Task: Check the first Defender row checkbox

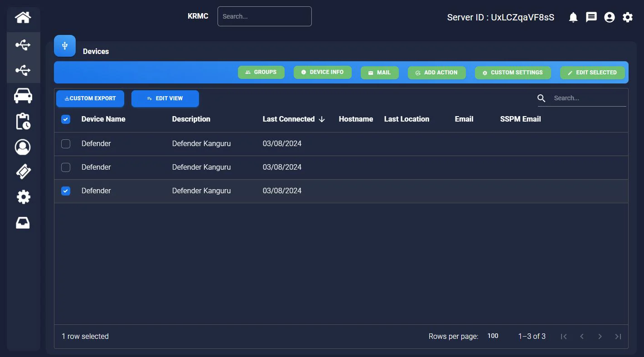Action: click(66, 144)
